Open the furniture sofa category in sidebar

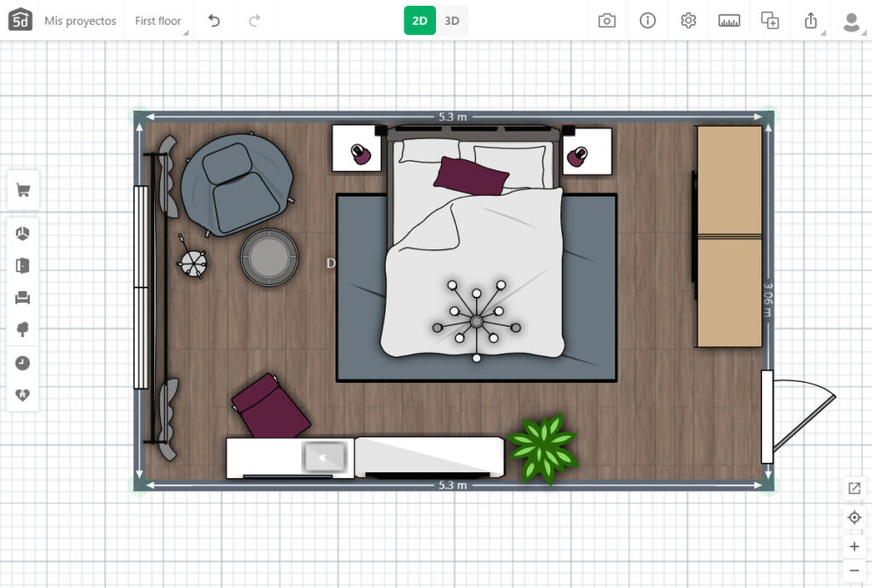click(x=23, y=298)
